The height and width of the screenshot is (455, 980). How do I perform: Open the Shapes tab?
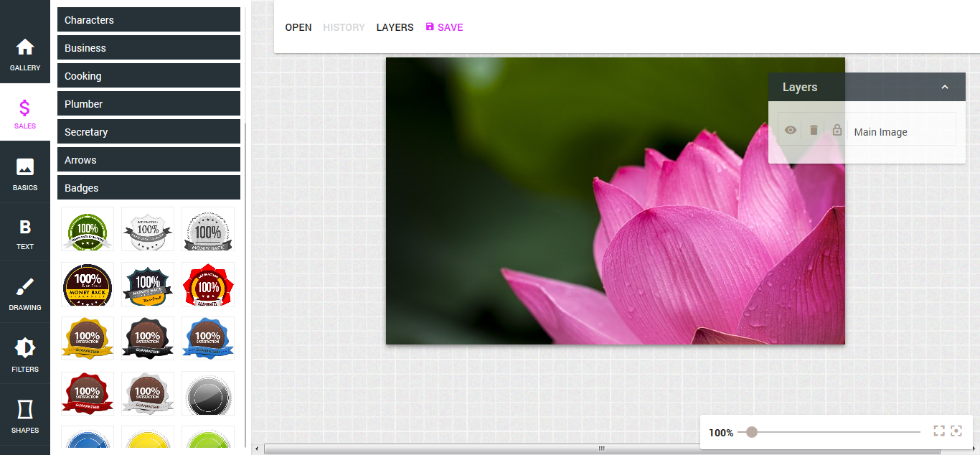25,415
